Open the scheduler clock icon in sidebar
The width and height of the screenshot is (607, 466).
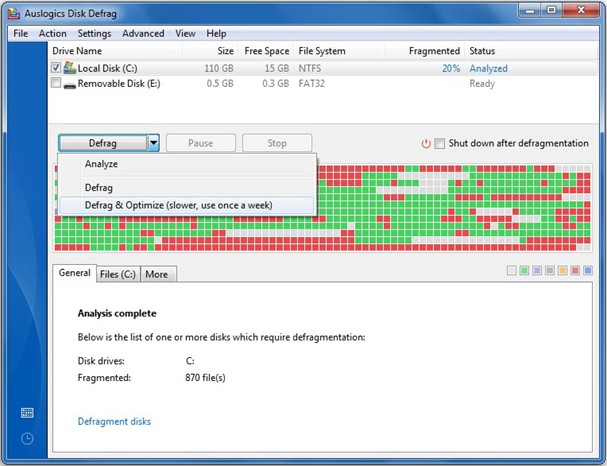27,439
